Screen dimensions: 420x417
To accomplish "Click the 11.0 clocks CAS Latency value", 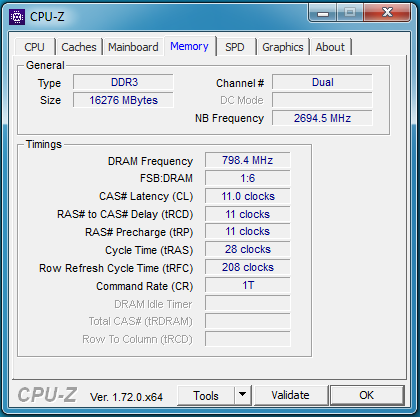I will pyautogui.click(x=248, y=196).
